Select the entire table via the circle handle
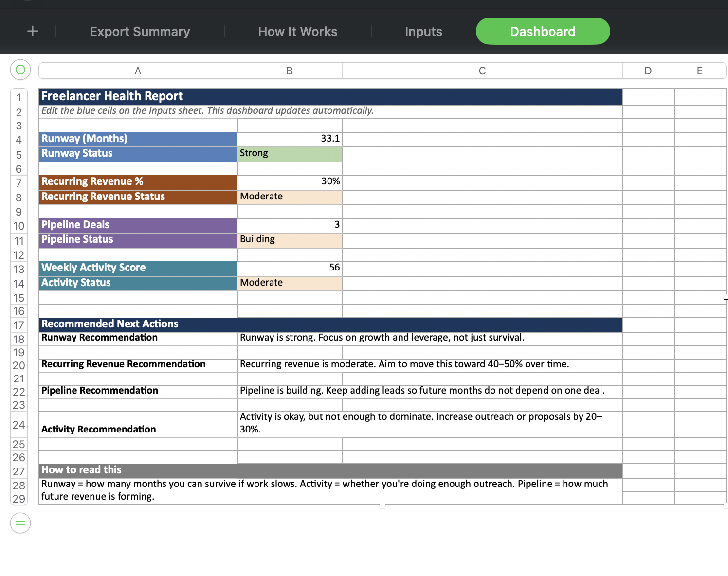Viewport: 728px width, 576px height. (x=20, y=70)
